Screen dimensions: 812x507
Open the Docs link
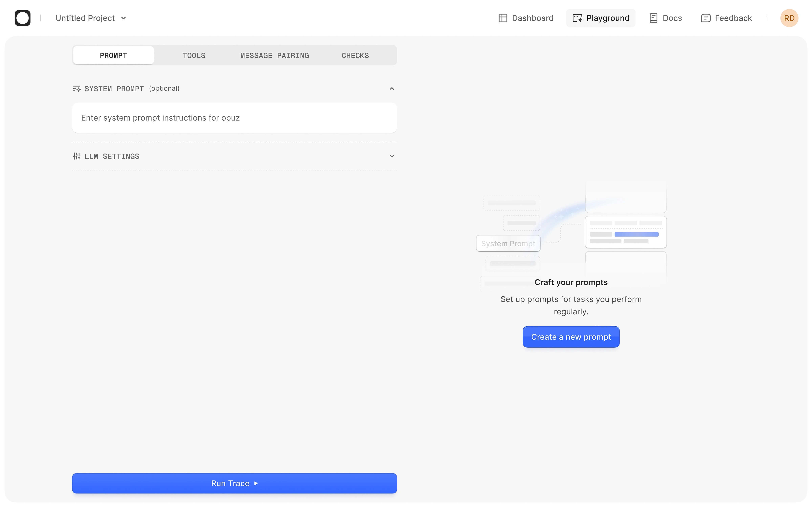coord(672,18)
